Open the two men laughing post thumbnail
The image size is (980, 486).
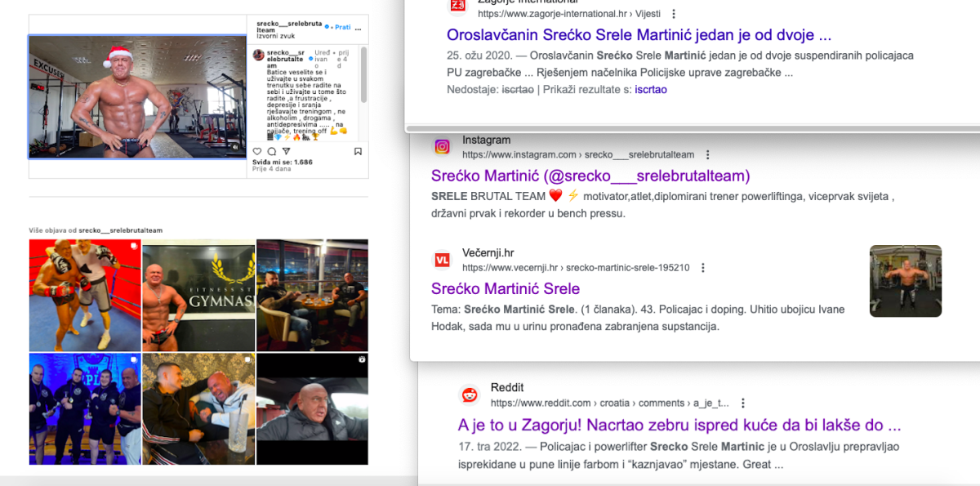tap(198, 408)
